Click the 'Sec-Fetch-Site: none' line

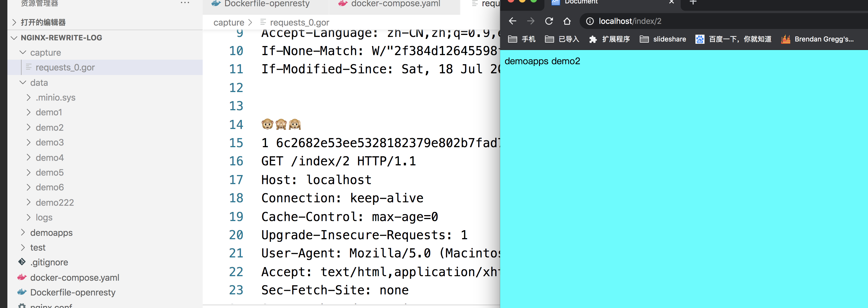[335, 290]
